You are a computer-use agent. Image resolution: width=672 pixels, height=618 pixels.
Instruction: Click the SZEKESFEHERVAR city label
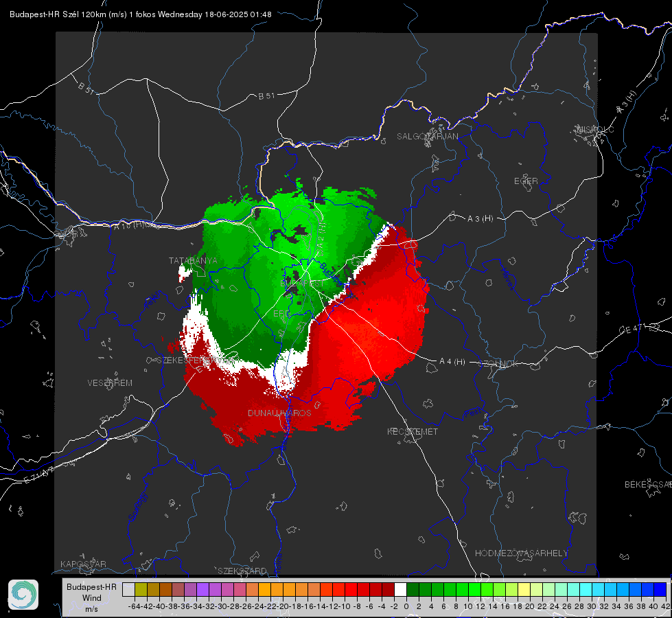coord(197,360)
